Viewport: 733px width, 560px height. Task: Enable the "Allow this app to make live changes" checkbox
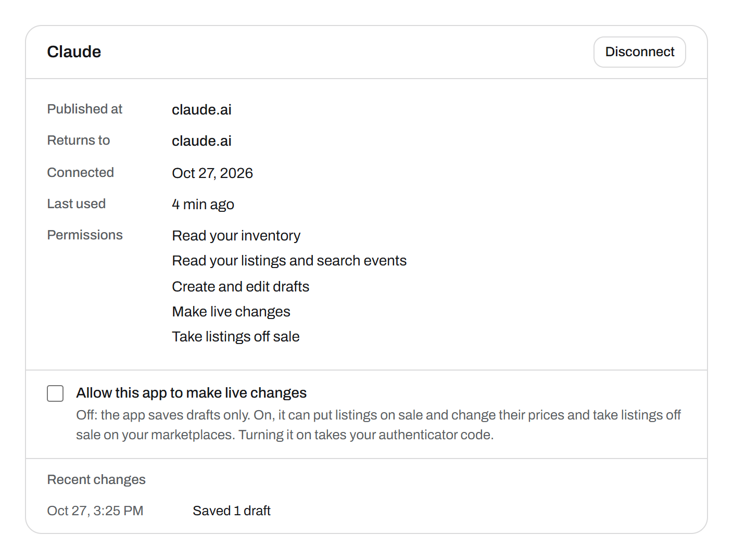point(55,393)
